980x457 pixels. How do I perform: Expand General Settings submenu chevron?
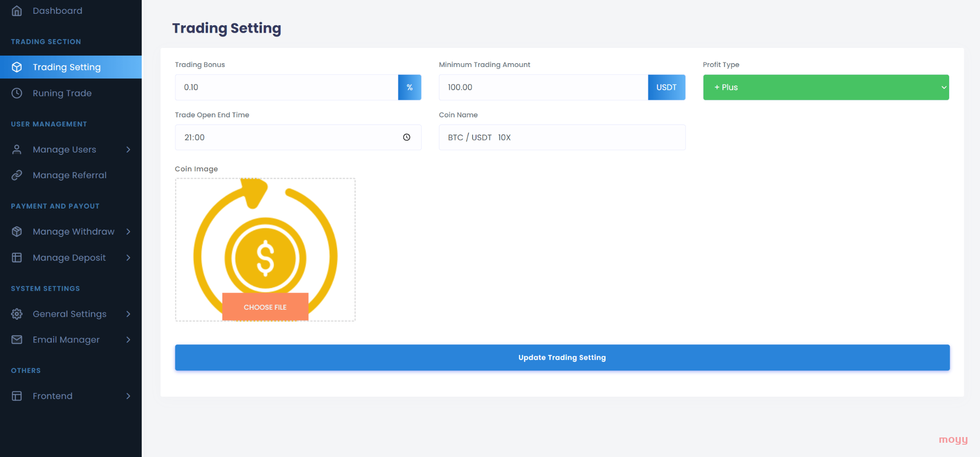[x=128, y=314]
